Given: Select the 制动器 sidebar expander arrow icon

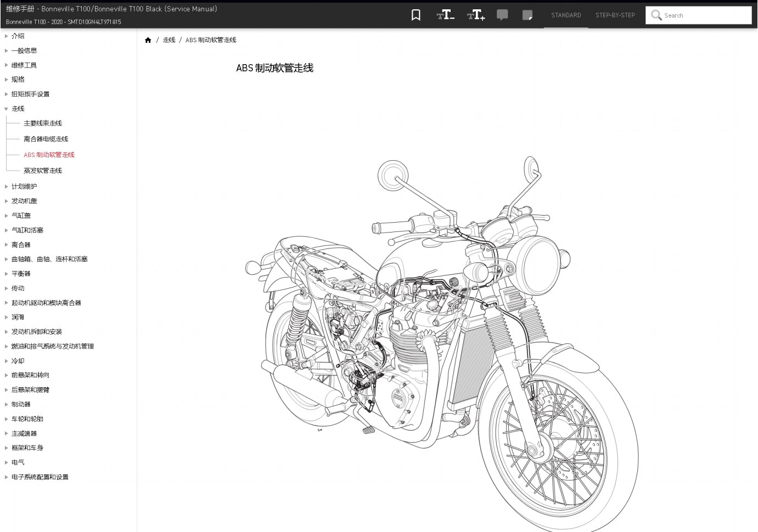Looking at the screenshot, I should click(x=6, y=404).
